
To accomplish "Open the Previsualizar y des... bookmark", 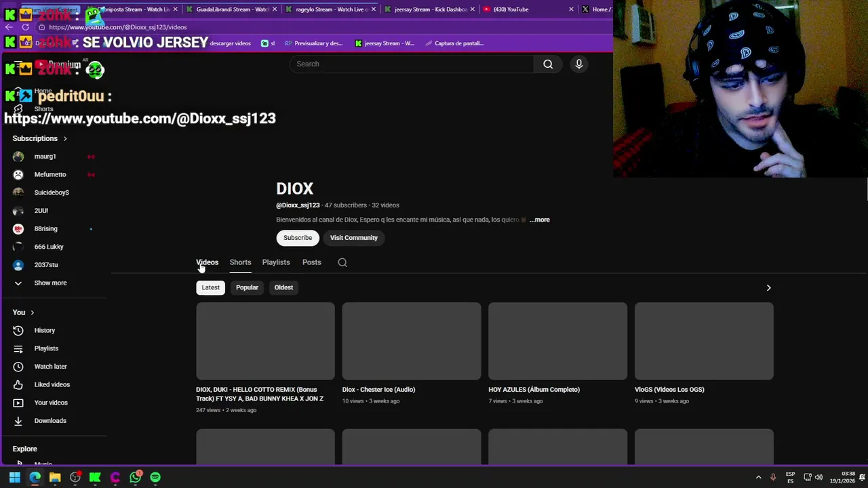I will 314,43.
